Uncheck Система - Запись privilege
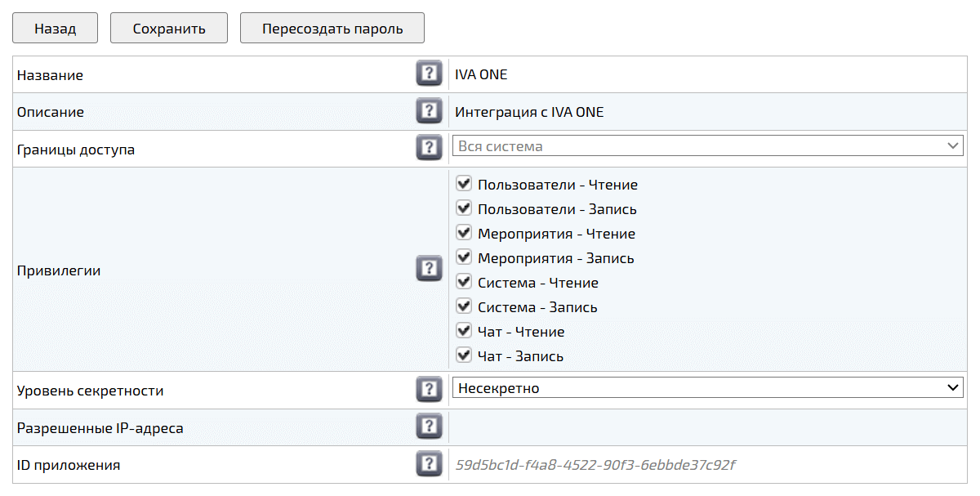 464,306
